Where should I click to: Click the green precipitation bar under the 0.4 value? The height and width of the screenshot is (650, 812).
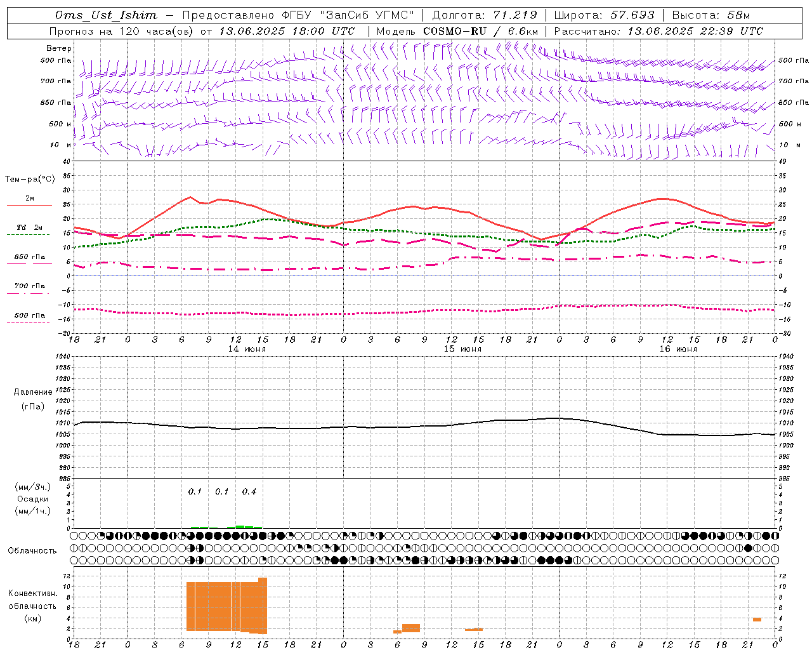click(245, 526)
